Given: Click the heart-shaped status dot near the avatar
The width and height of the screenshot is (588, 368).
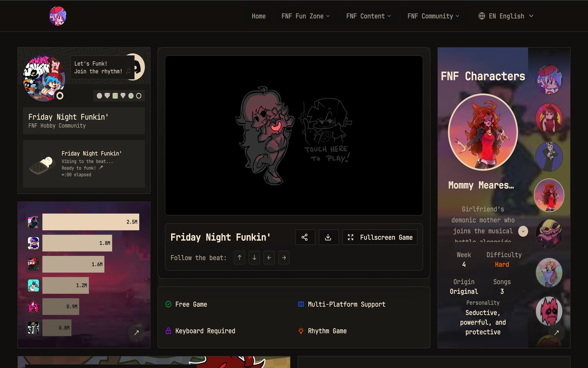Looking at the screenshot, I should point(107,96).
